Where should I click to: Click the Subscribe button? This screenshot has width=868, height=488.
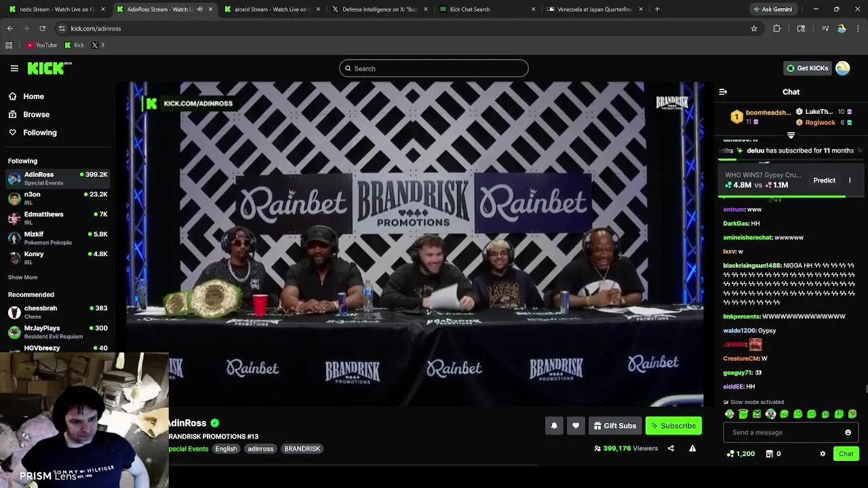(673, 426)
